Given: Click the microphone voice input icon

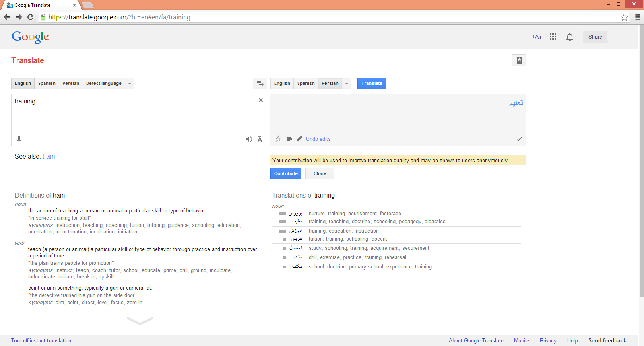Looking at the screenshot, I should [19, 139].
